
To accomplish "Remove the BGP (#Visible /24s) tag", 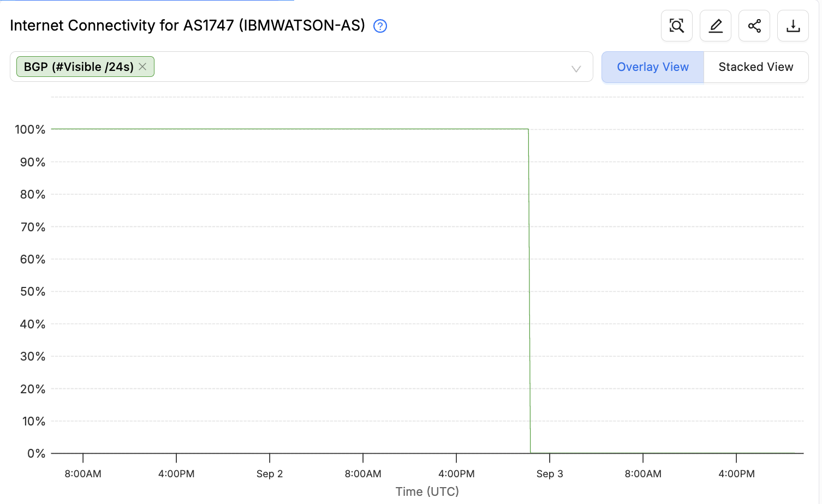I will click(142, 67).
